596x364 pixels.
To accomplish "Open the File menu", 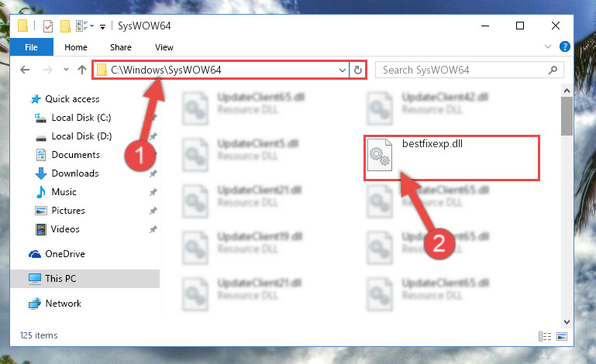I will tap(31, 47).
